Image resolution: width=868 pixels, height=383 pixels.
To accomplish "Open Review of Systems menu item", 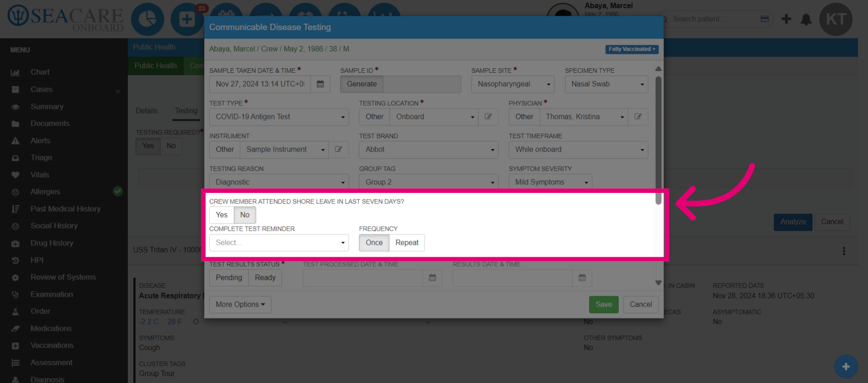I will [64, 277].
